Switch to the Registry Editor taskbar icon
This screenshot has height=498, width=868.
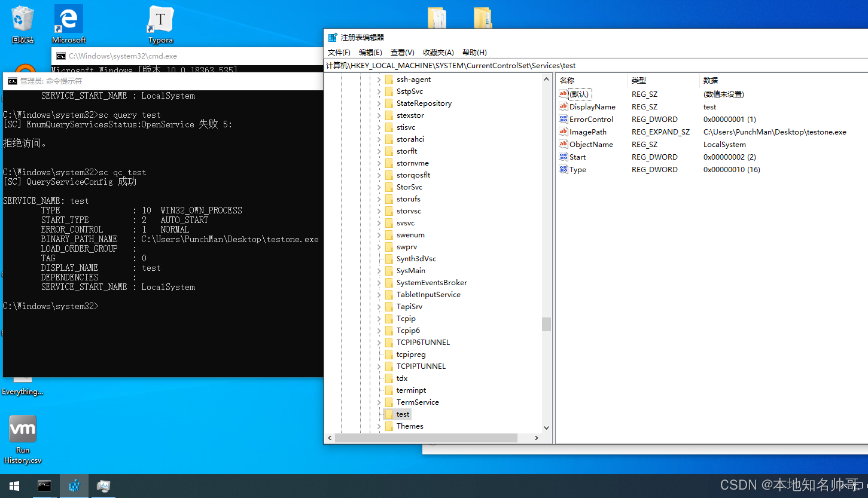(74, 486)
